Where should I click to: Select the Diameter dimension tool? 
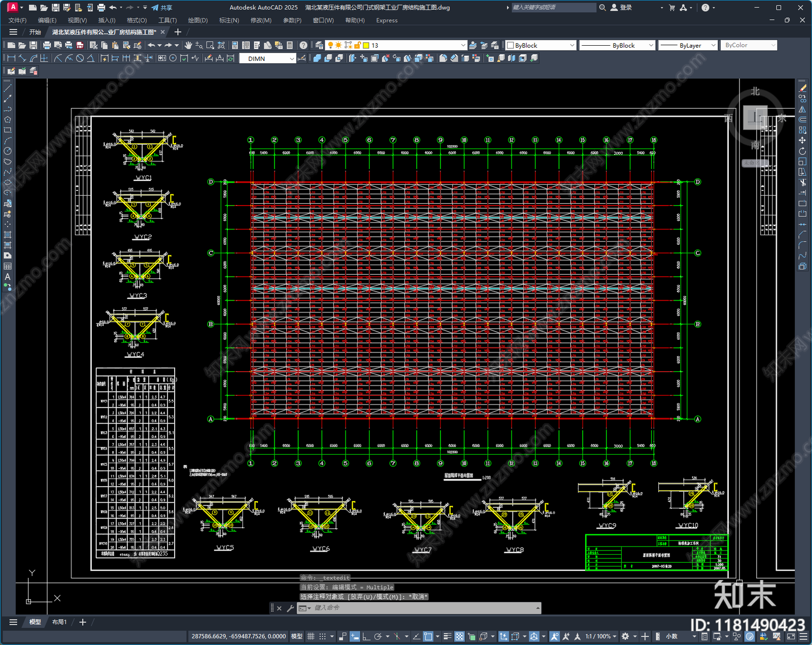pyautogui.click(x=80, y=58)
